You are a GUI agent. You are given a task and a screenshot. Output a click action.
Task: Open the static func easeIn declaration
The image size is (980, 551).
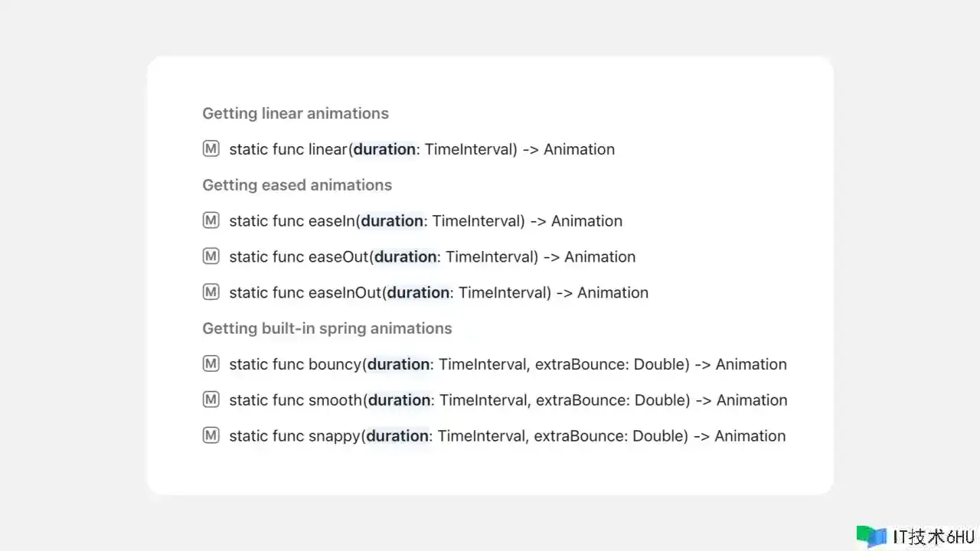426,221
